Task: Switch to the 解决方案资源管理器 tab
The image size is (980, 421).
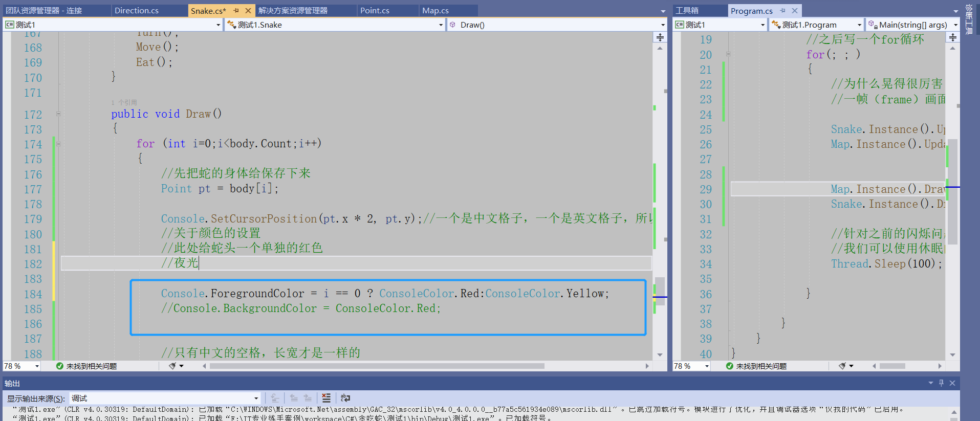Action: click(x=293, y=11)
